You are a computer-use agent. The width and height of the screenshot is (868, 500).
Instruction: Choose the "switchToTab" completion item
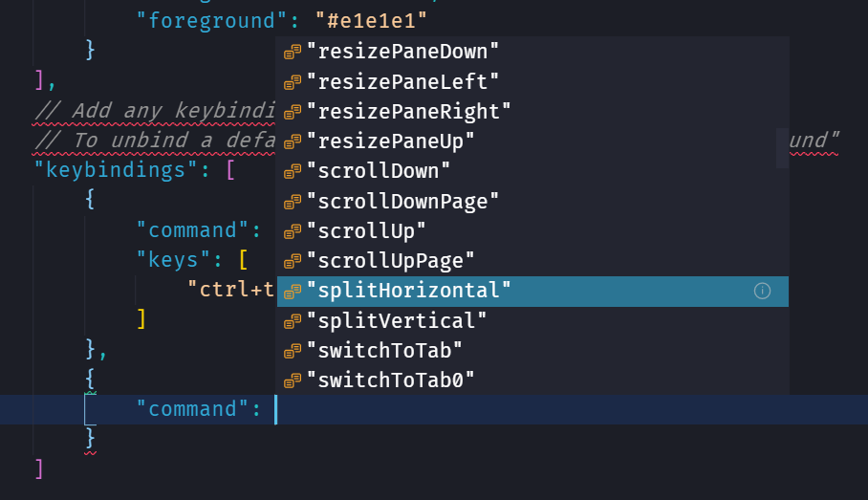pyautogui.click(x=384, y=350)
